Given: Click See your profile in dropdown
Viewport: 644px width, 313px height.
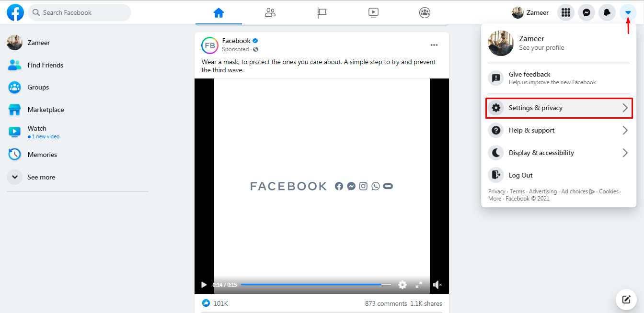Looking at the screenshot, I should click(541, 48).
